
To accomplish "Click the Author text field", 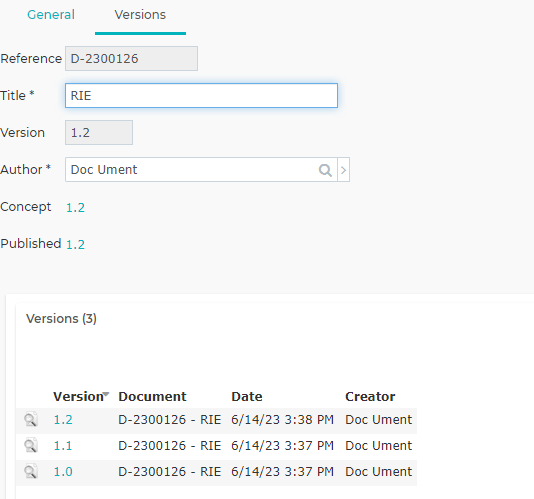I will [x=191, y=170].
